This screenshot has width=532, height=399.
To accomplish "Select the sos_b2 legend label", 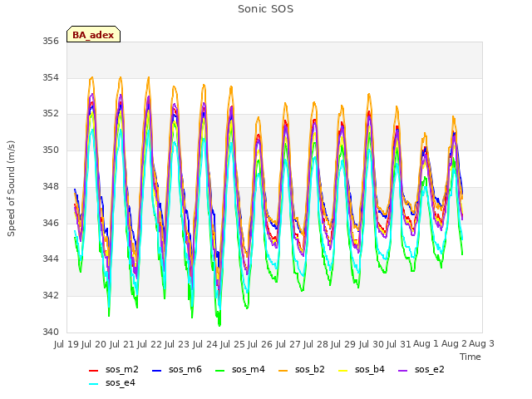I will point(310,369).
